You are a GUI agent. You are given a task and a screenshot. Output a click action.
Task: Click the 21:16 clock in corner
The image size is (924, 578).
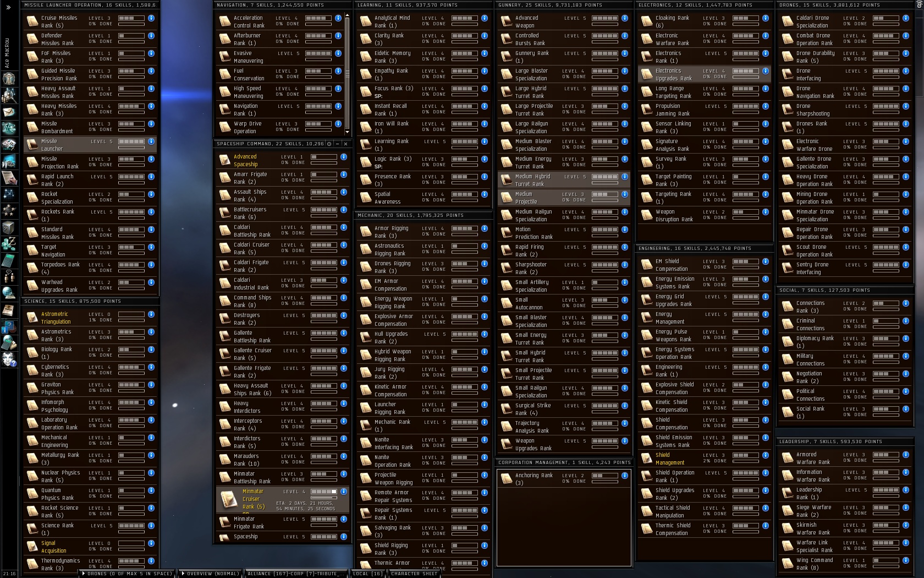click(9, 574)
